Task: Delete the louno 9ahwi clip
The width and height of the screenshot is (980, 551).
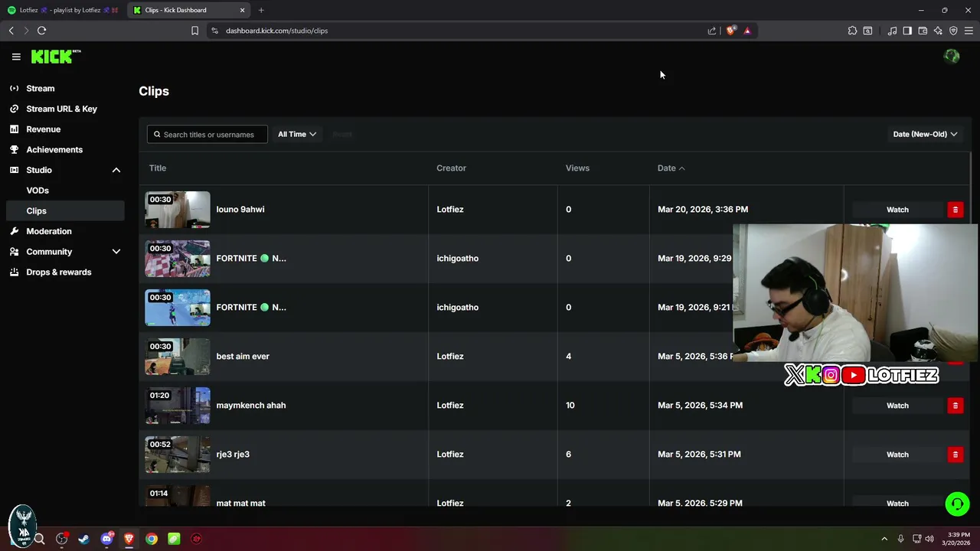Action: 955,210
